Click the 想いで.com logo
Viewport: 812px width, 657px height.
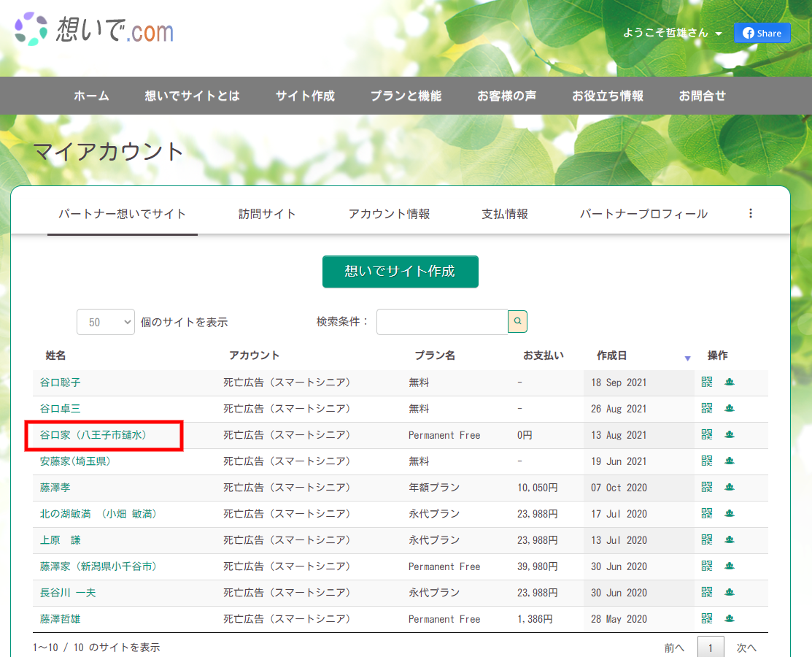coord(94,31)
